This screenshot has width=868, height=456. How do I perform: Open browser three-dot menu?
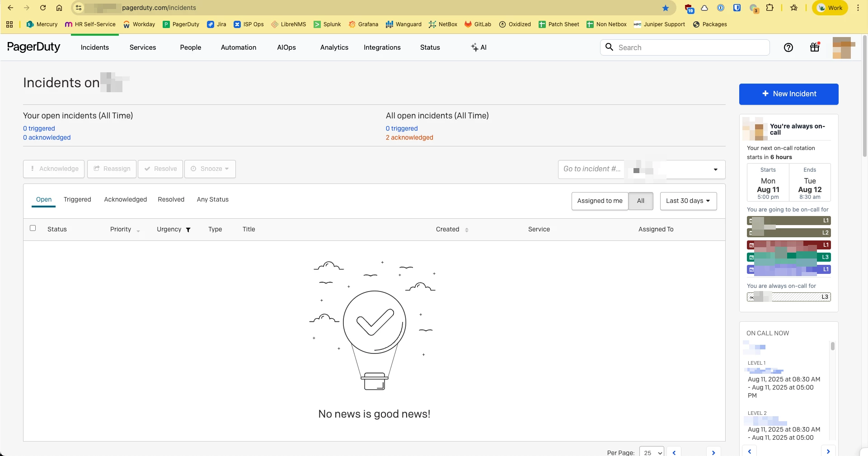(858, 8)
